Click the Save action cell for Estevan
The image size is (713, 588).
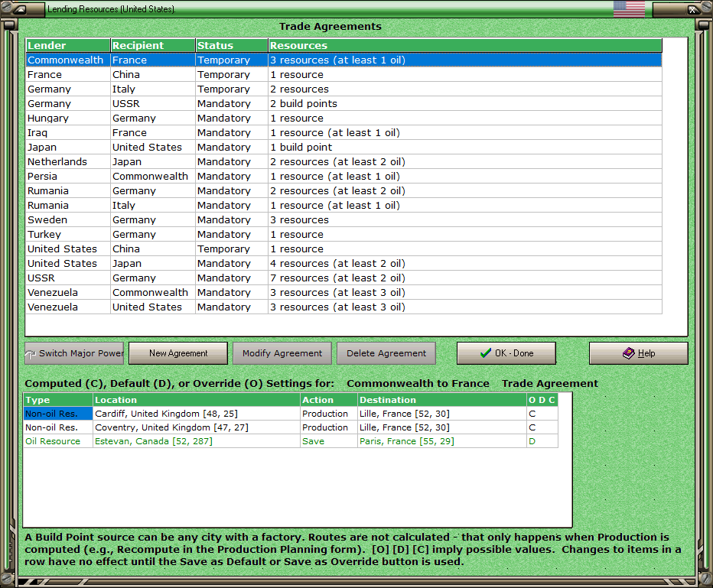329,441
